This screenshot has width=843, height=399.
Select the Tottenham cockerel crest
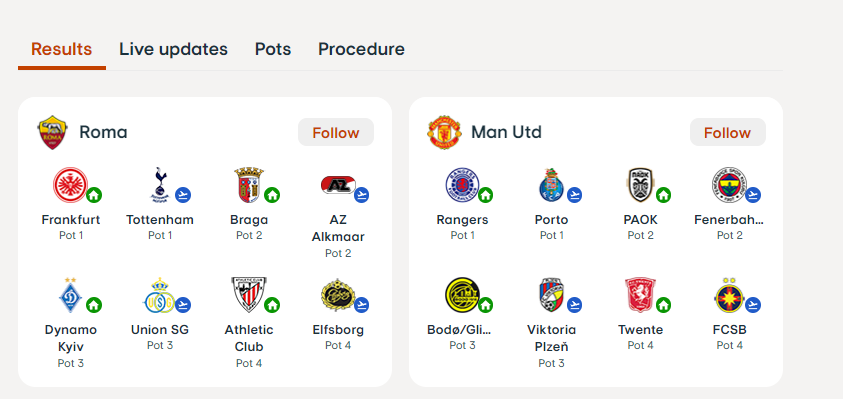pos(159,185)
